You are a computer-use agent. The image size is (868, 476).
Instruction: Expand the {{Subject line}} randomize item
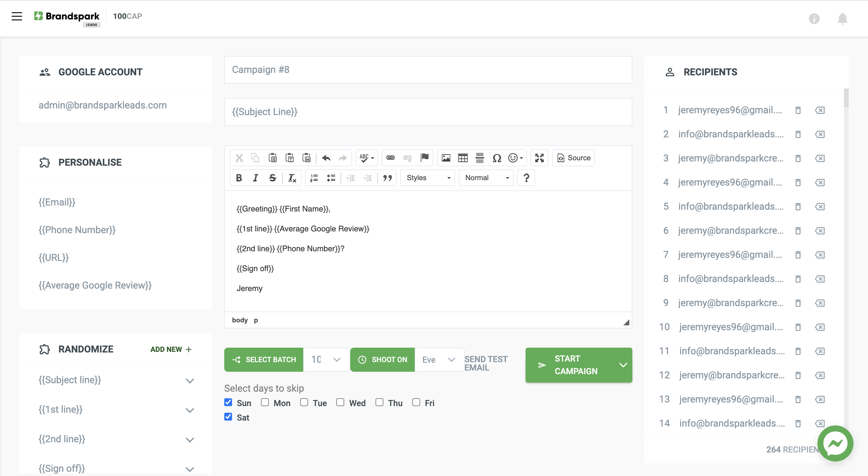pyautogui.click(x=190, y=381)
